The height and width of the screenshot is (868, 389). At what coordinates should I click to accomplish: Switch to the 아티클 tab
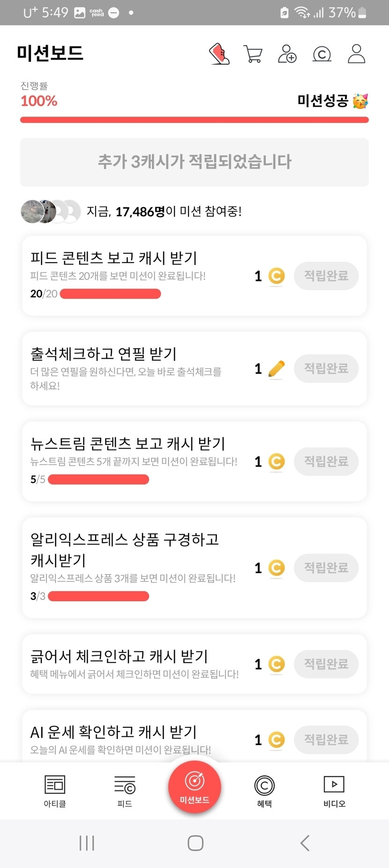click(55, 791)
